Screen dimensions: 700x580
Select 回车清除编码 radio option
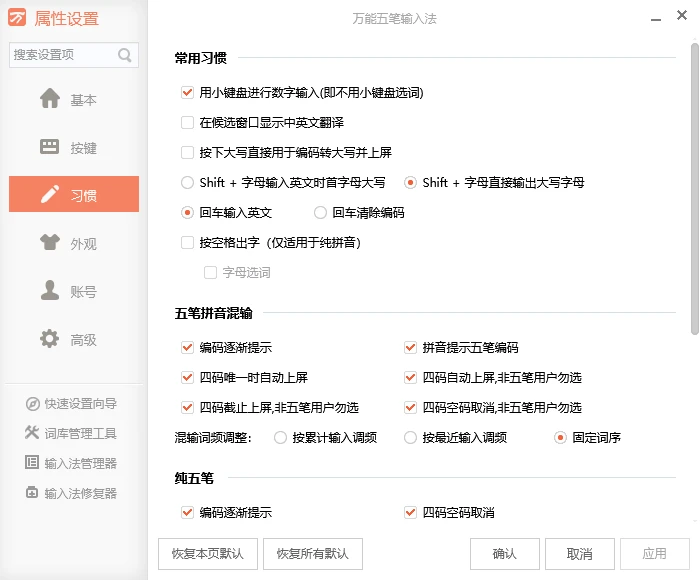320,212
